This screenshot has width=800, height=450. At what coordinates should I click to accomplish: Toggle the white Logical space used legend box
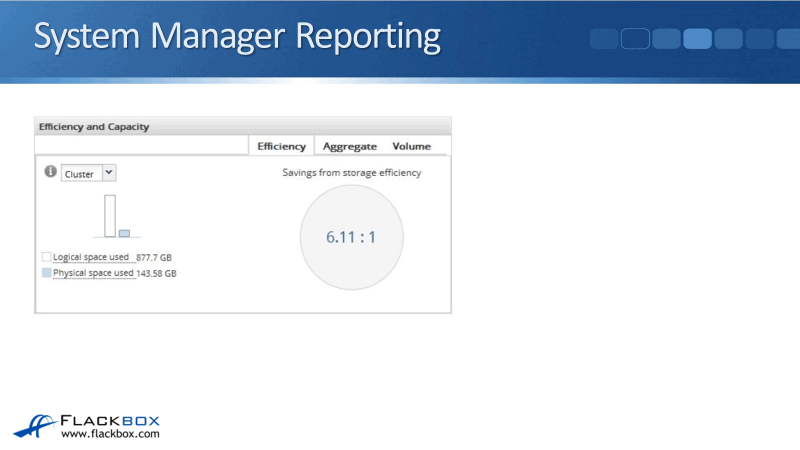[x=47, y=257]
